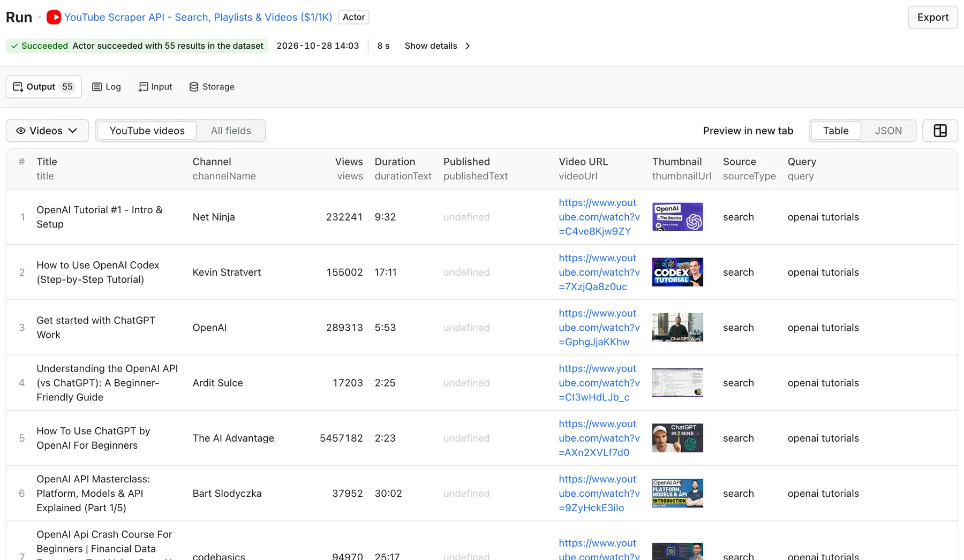Open the Net Ninja video URL link
Viewport: 964px width, 560px height.
coord(599,217)
